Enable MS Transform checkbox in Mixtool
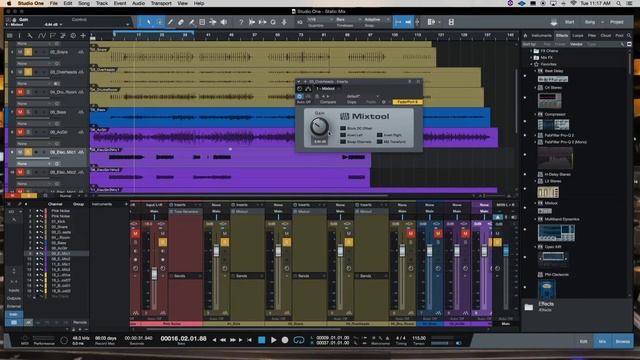Viewport: 640px width, 360px height. [380, 142]
